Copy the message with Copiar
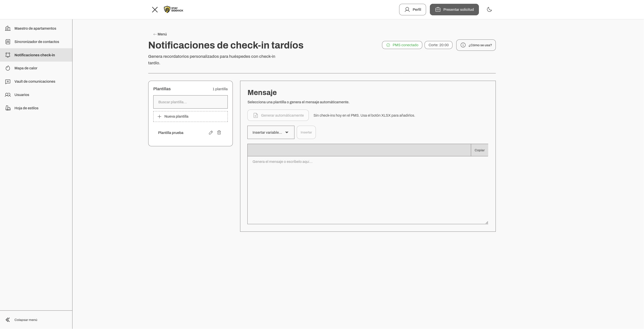This screenshot has width=644, height=329. pos(479,150)
